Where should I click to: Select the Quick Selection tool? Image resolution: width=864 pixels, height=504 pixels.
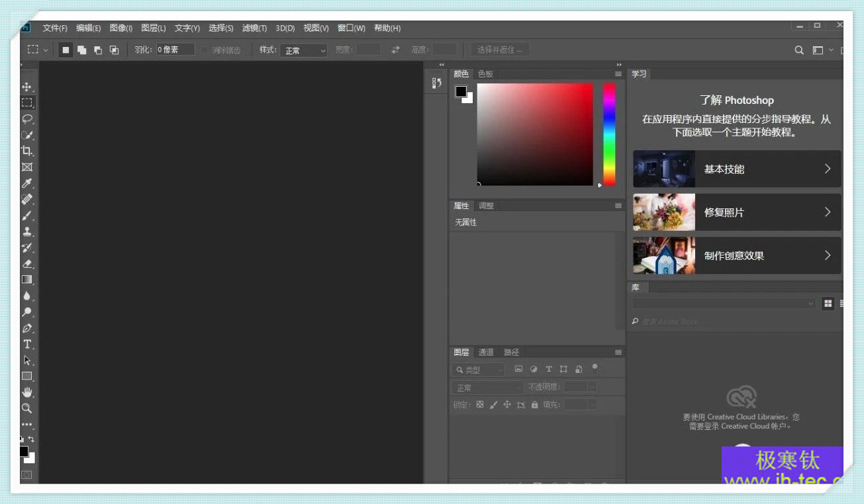pyautogui.click(x=27, y=135)
